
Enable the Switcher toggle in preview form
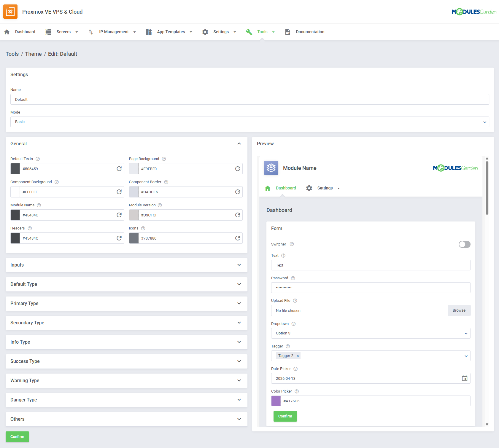tap(464, 244)
